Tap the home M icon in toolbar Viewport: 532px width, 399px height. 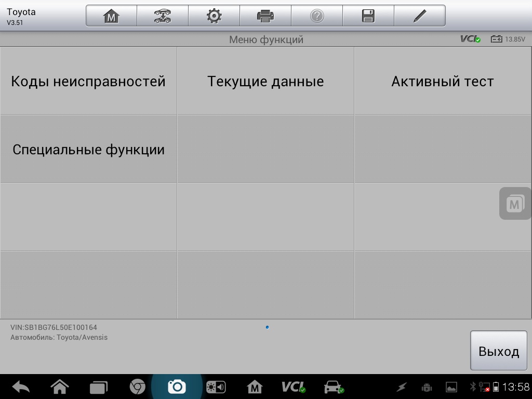tap(111, 16)
